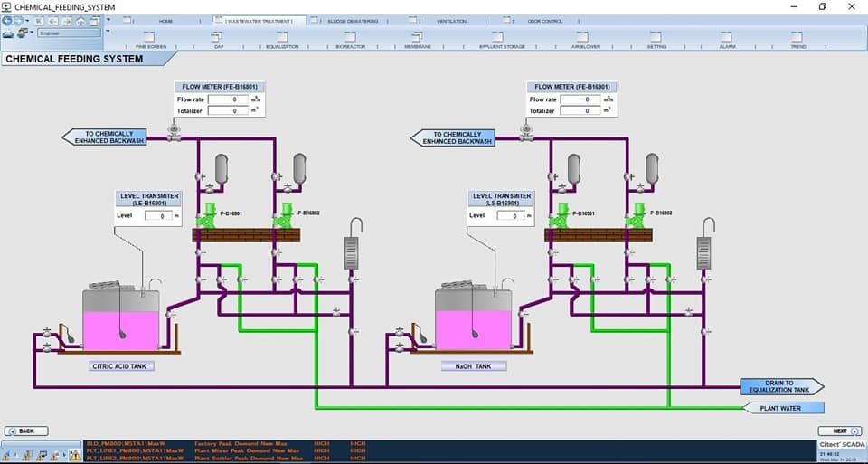Click flow meter FE-B16801 valve symbol
This screenshot has width=868, height=464.
pos(174,133)
